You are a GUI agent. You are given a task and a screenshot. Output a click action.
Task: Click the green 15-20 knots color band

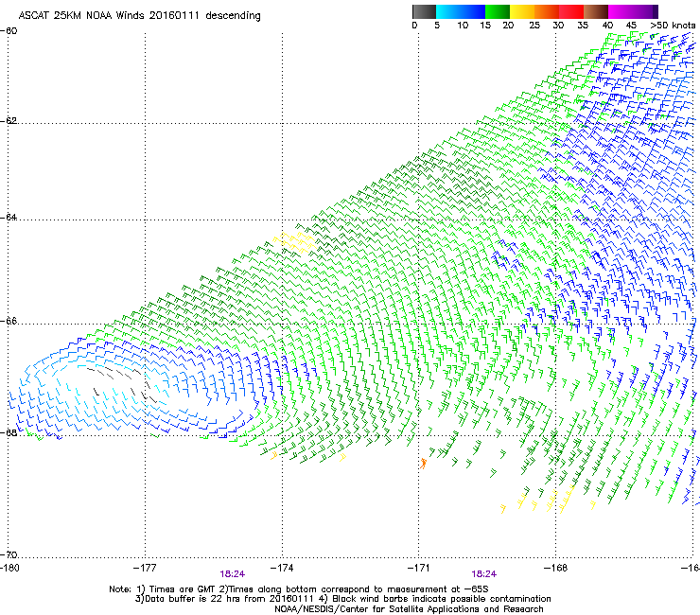pos(498,11)
